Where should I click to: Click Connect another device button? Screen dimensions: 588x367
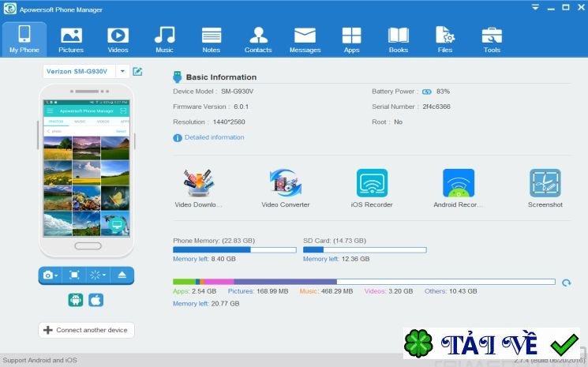pos(86,330)
